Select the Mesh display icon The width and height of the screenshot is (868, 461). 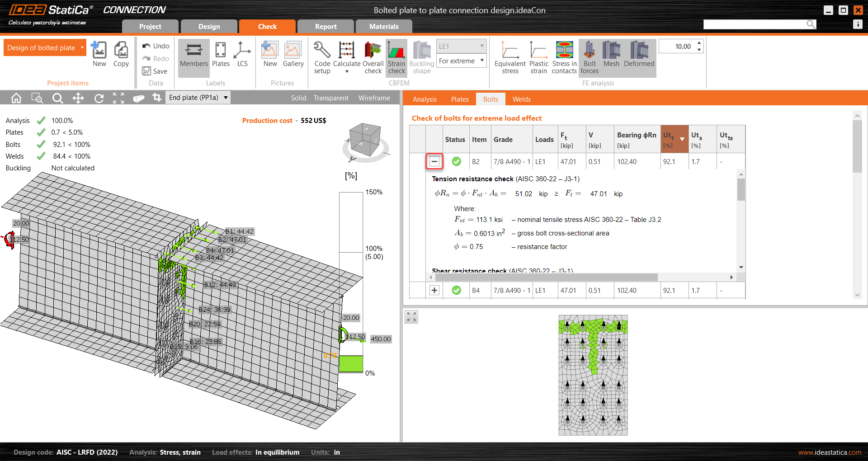click(611, 58)
